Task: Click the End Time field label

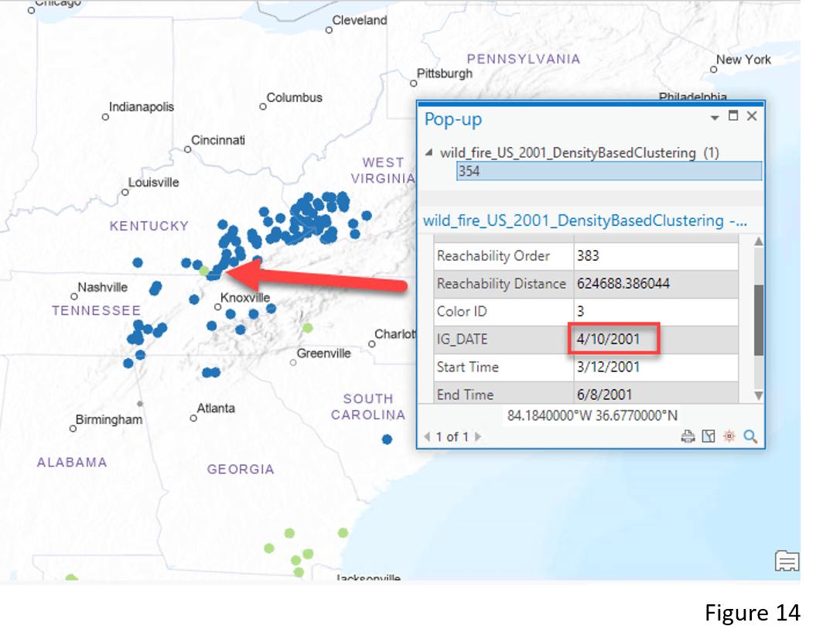Action: pyautogui.click(x=465, y=395)
